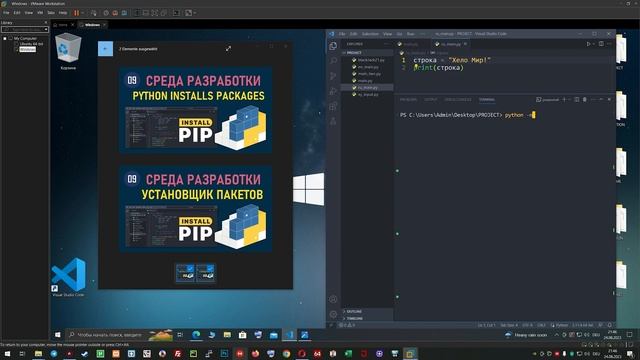640x360 pixels.
Task: Split the terminal in VS Code panel
Action: [x=576, y=100]
